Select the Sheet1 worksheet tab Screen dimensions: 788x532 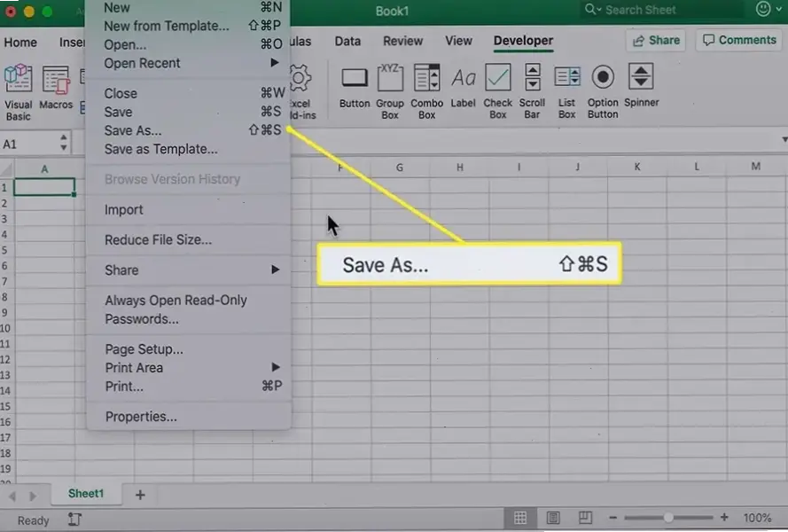[x=86, y=494]
